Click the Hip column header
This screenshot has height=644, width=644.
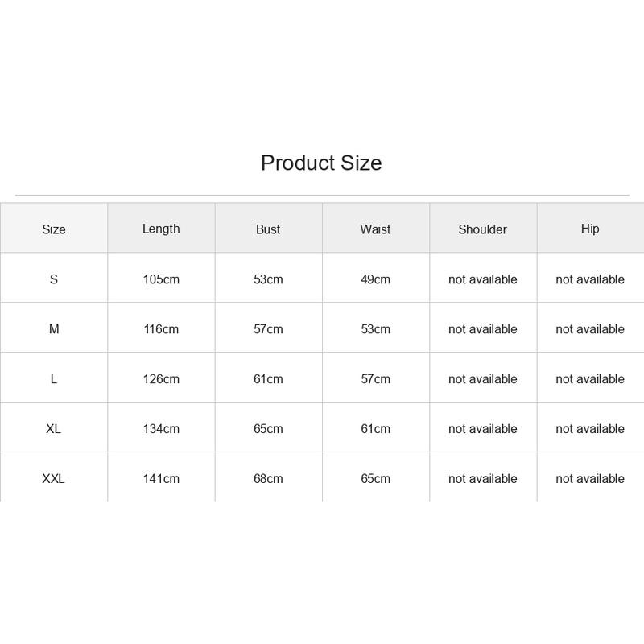[590, 229]
